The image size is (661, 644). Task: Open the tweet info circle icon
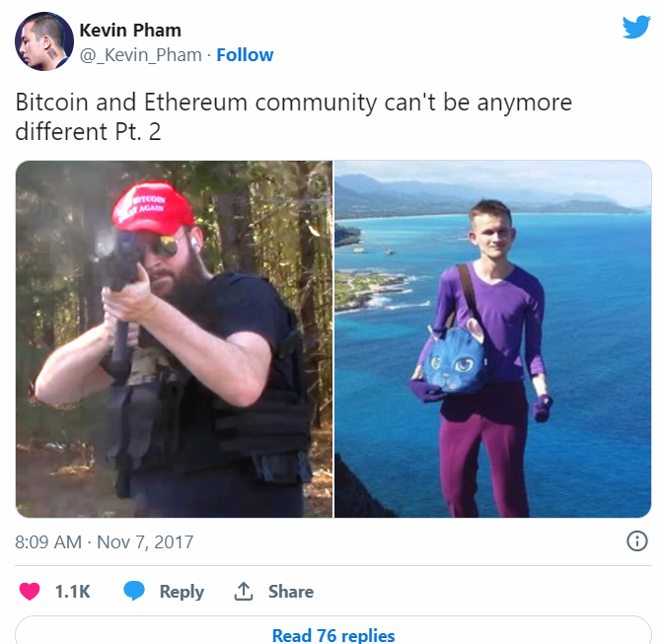[637, 541]
